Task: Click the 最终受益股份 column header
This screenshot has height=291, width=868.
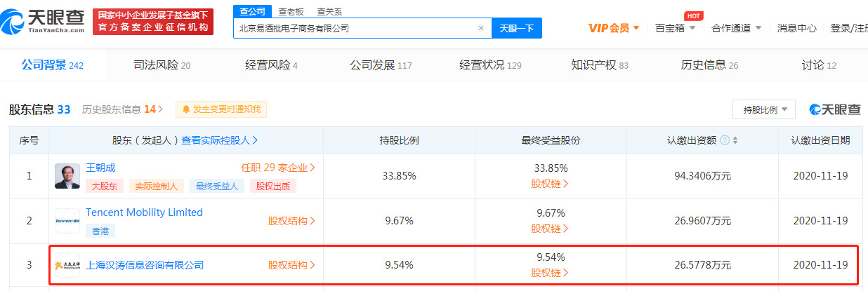Action: pos(551,140)
